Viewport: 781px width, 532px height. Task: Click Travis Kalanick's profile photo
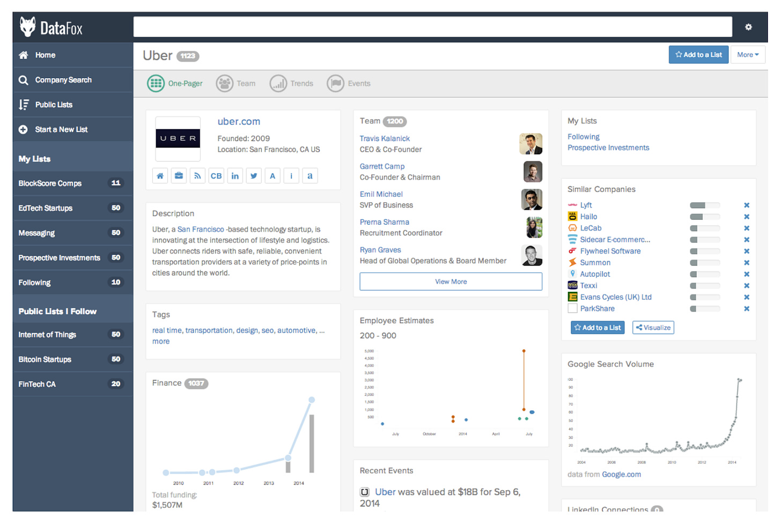coord(531,144)
